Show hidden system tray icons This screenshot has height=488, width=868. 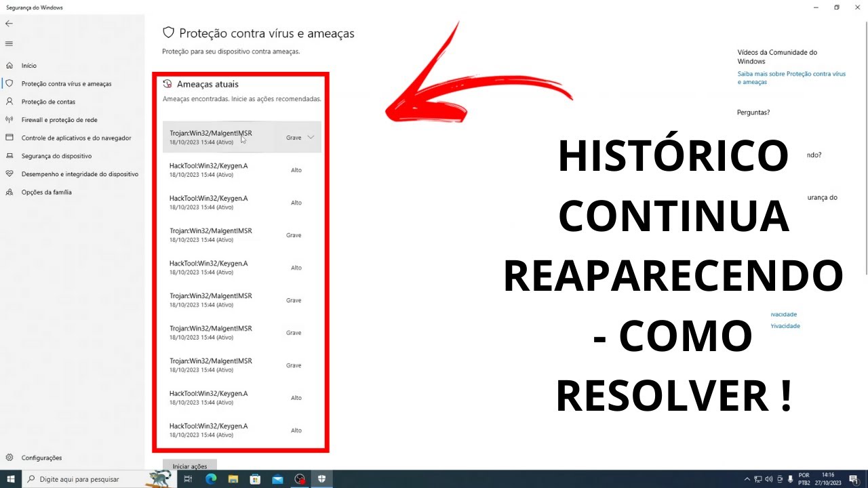(747, 479)
